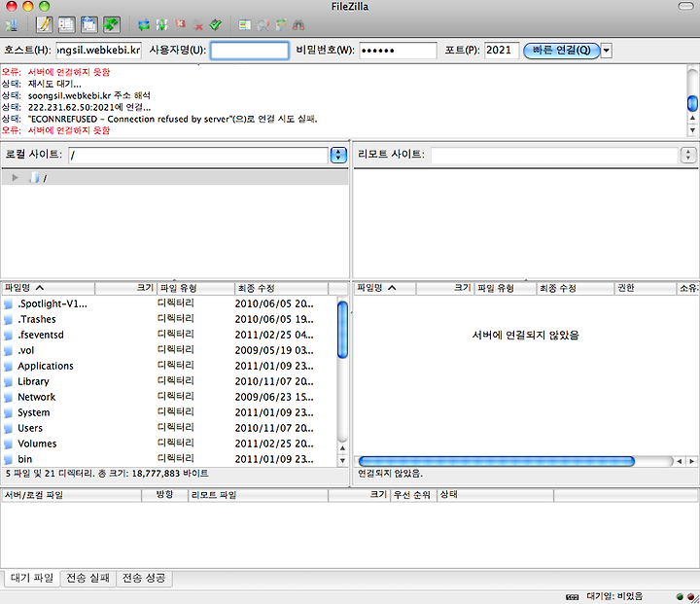This screenshot has width=700, height=604.
Task: Click date 2011/02/25 04.. of .fseventsd
Action: (274, 335)
